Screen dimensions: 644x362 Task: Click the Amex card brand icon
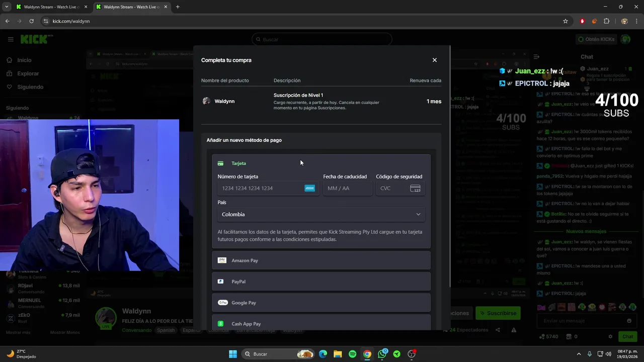pos(310,188)
